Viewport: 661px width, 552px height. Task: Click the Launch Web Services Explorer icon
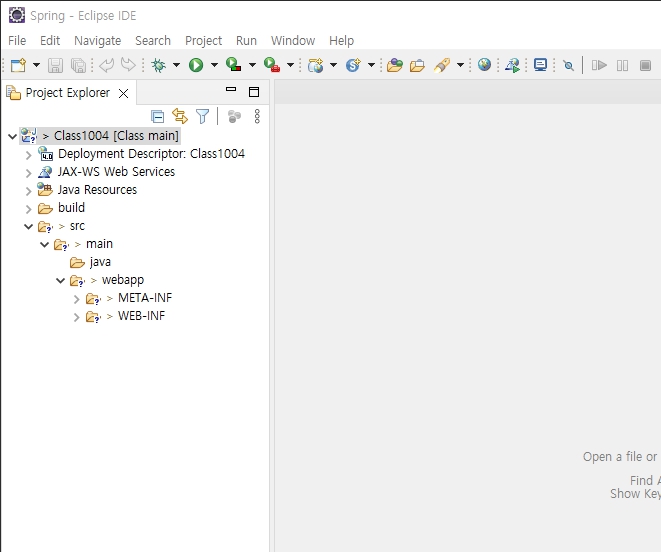pyautogui.click(x=512, y=65)
